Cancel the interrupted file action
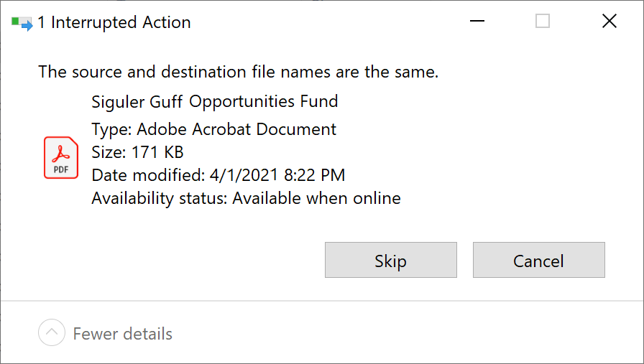This screenshot has width=644, height=364. pyautogui.click(x=538, y=260)
